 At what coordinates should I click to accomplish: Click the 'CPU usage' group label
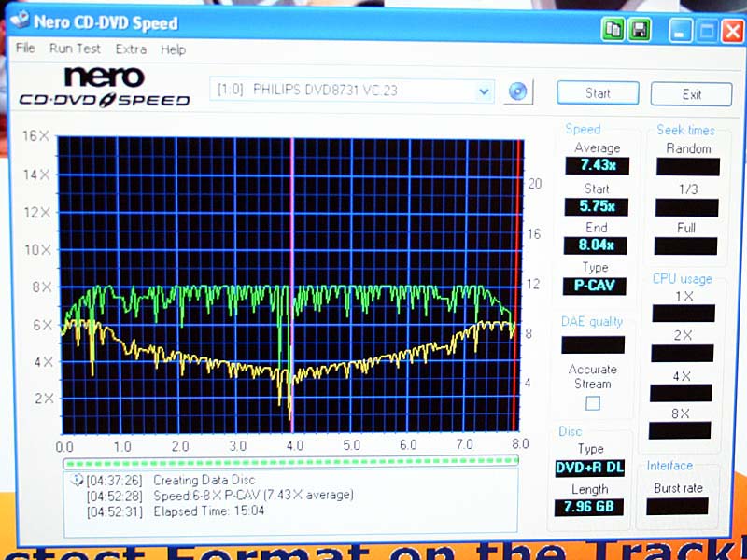tap(683, 278)
